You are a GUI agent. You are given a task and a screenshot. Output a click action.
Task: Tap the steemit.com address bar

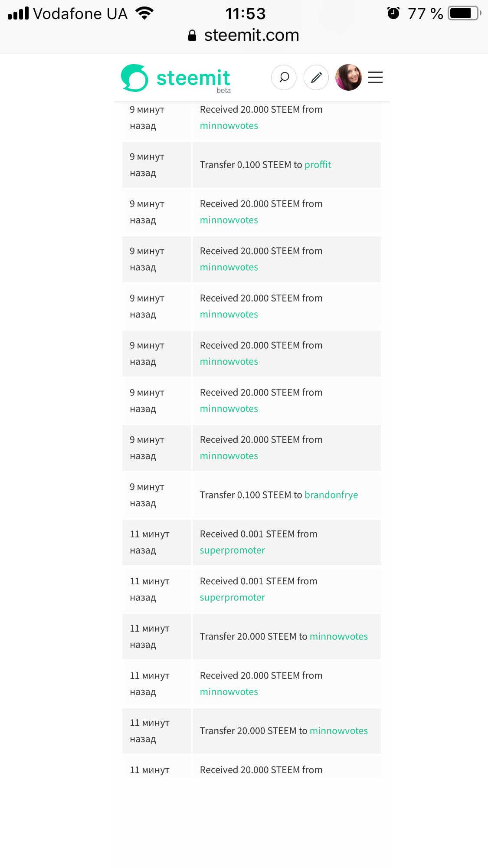tap(252, 36)
